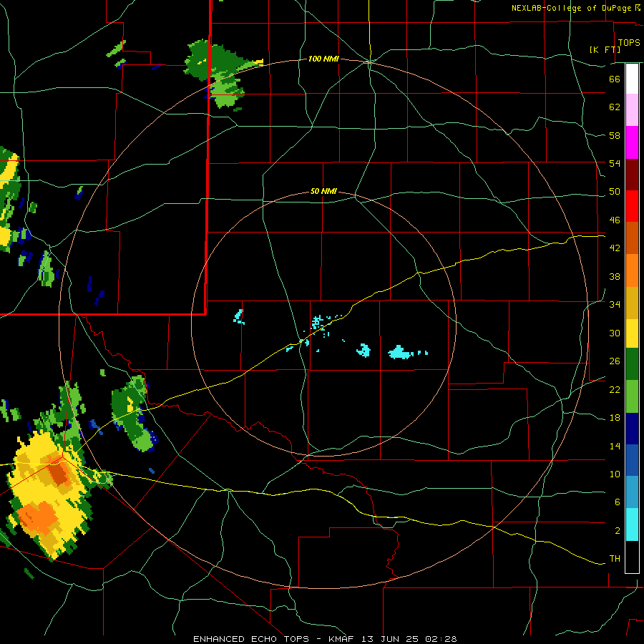
Task: Click the dark maroon legend swatch
Action: [x=632, y=174]
